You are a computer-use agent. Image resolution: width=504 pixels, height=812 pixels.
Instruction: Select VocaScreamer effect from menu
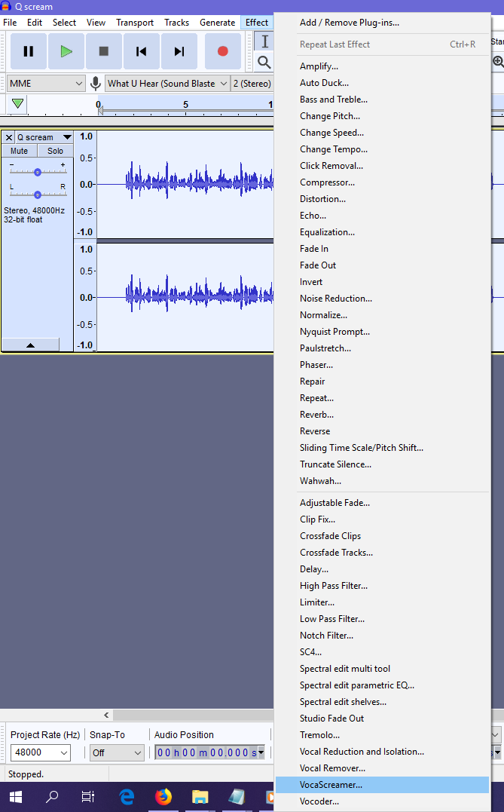[331, 785]
